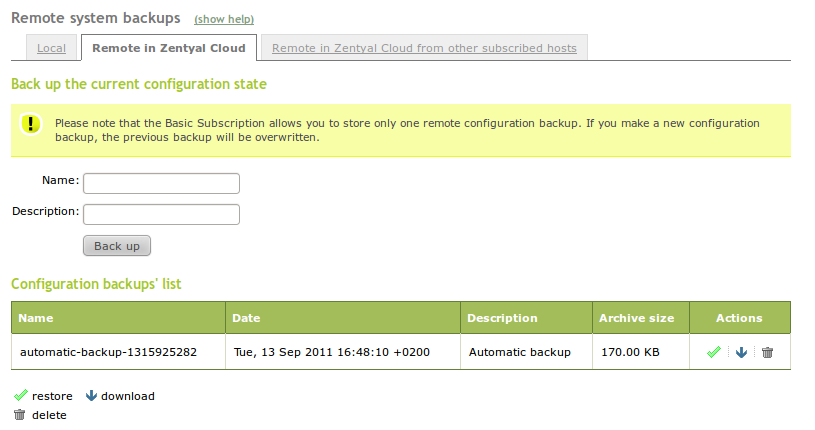
Task: Open the show help link
Action: pyautogui.click(x=224, y=19)
